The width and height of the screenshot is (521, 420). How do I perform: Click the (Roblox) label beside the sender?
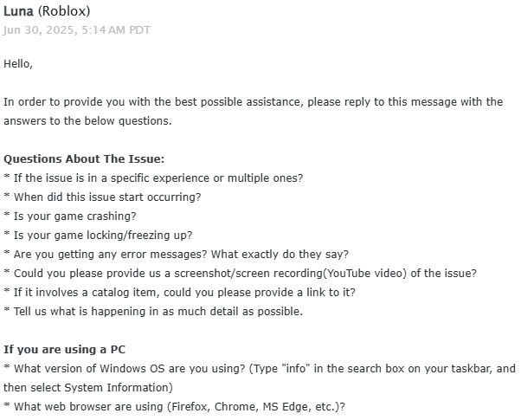[64, 11]
